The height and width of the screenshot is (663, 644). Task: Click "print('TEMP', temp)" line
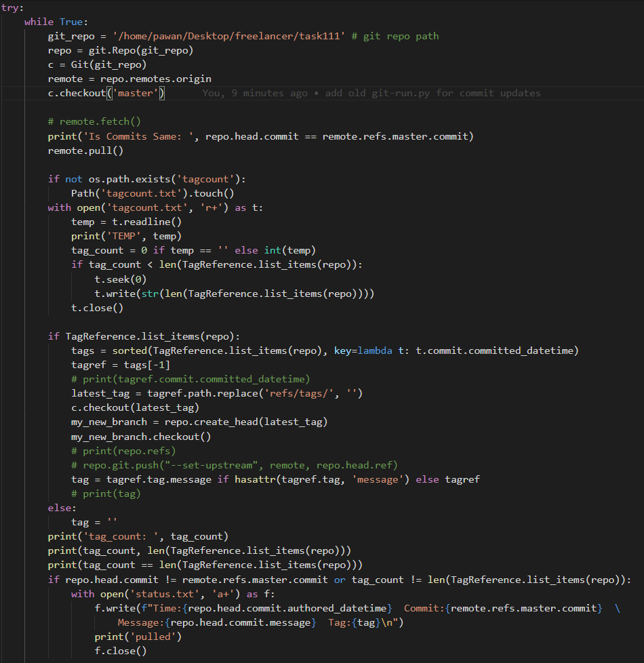[127, 237]
